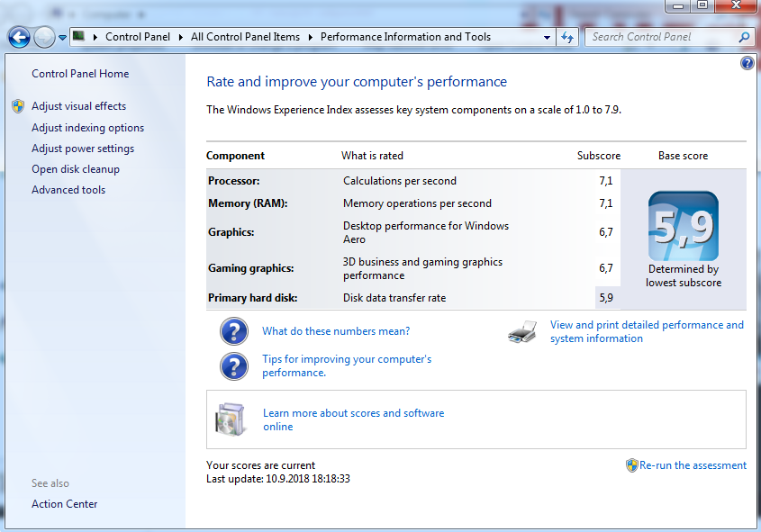Click the Back navigation arrow button
Viewport: 761px width, 532px height.
pos(20,37)
